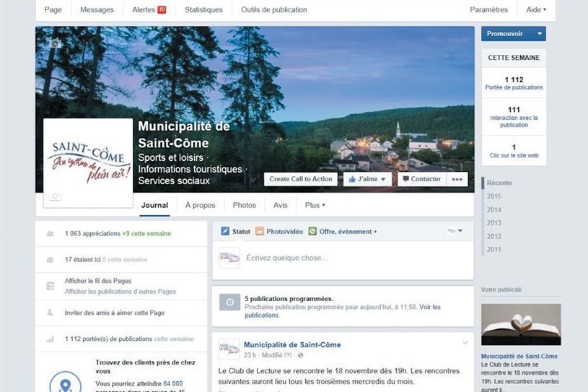Open Municipalité de Saint-Côme post author link
This screenshot has height=392, width=588.
(292, 345)
